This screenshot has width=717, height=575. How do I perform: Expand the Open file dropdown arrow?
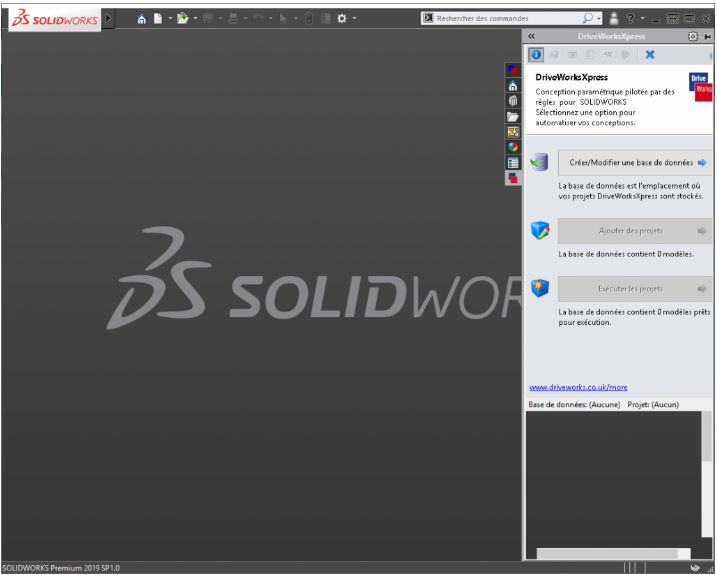pyautogui.click(x=195, y=18)
